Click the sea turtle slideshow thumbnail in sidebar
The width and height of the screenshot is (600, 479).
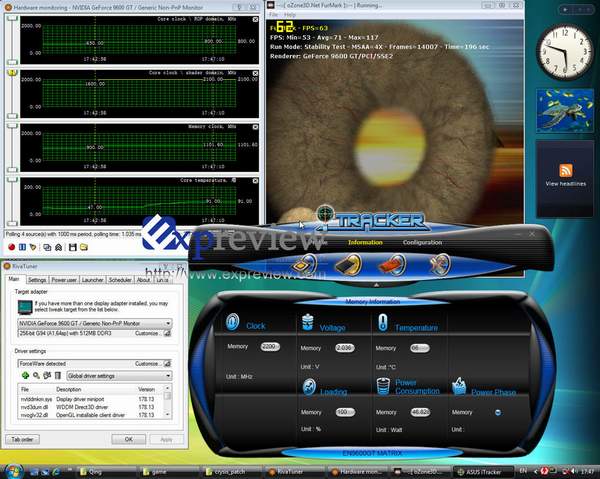tap(565, 111)
